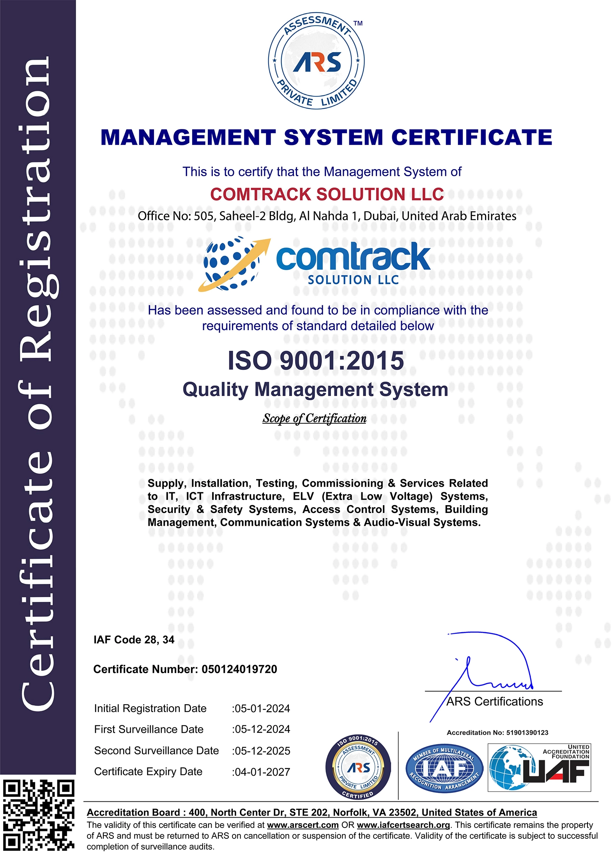This screenshot has width=614, height=868.
Task: Click 'Has been assessed and found' sentence
Action: [x=318, y=318]
